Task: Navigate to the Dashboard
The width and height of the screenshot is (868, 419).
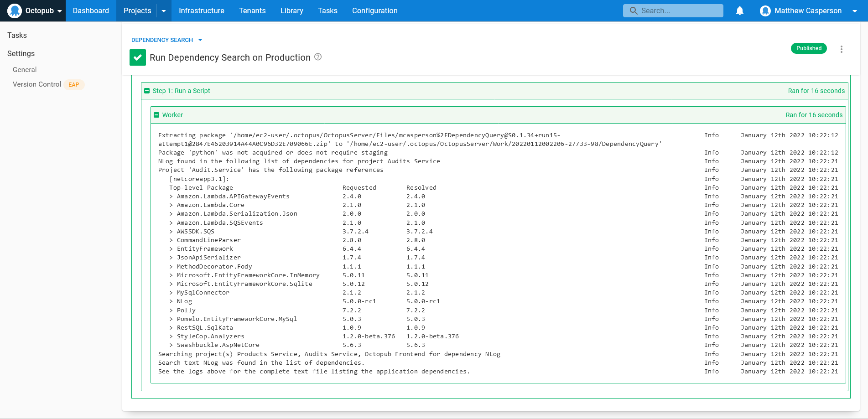Action: (x=91, y=10)
